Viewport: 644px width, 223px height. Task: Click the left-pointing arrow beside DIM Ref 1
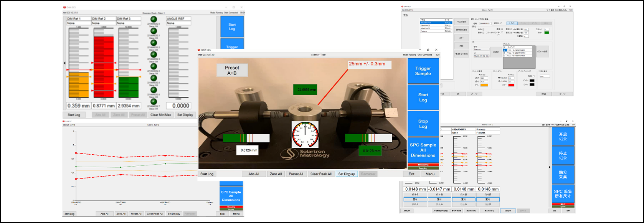64,63
